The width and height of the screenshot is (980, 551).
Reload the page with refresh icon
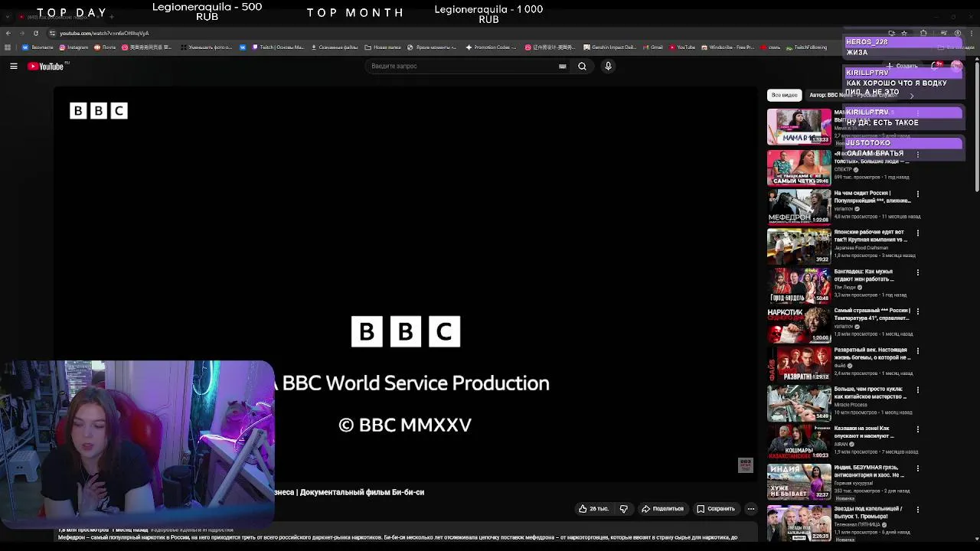click(35, 33)
